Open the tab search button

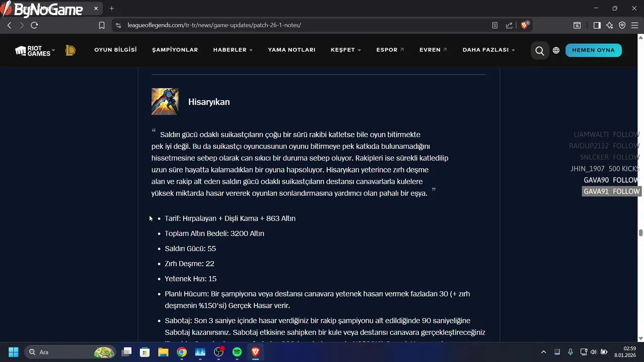[577, 25]
